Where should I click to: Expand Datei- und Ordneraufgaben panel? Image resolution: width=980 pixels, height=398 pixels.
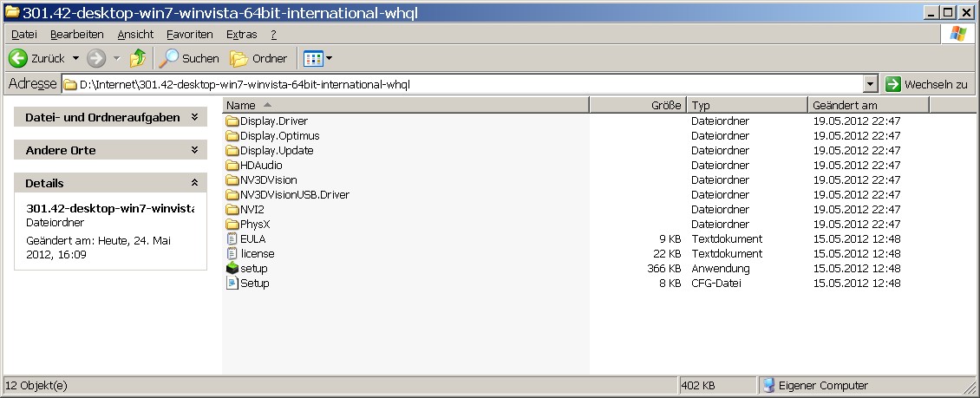point(111,117)
